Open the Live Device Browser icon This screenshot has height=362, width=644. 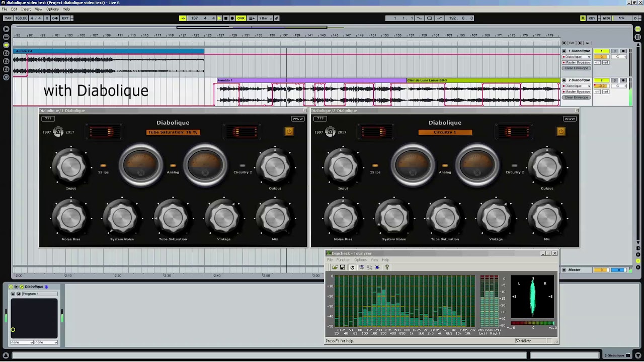(x=6, y=37)
